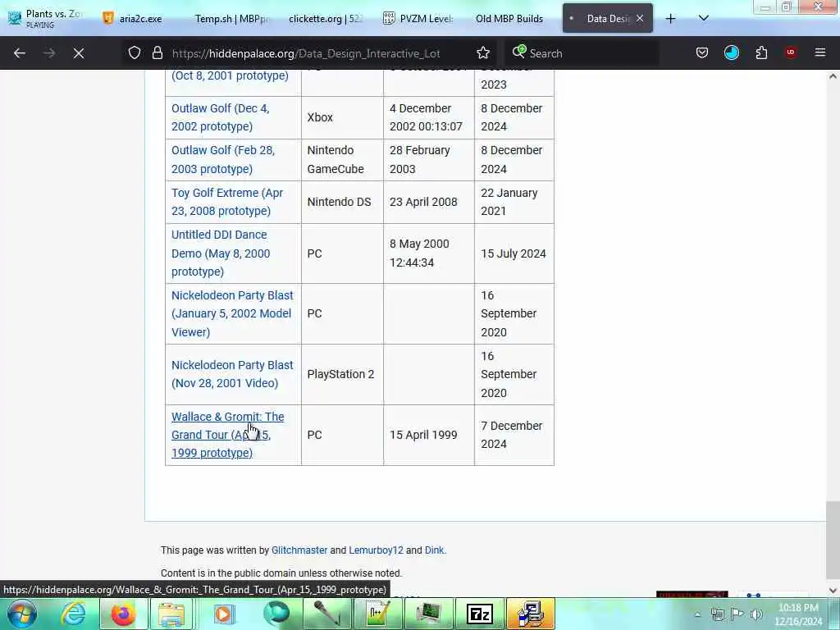View tracking protection shield icon

coord(135,52)
